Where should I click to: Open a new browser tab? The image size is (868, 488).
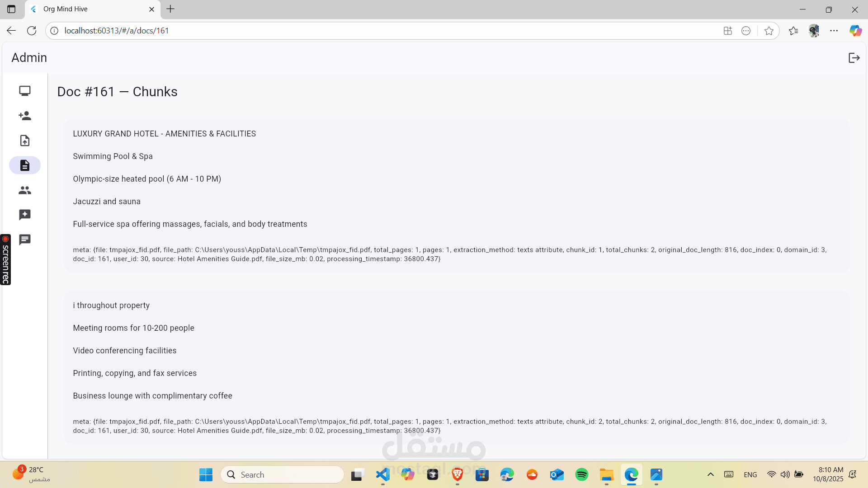170,9
